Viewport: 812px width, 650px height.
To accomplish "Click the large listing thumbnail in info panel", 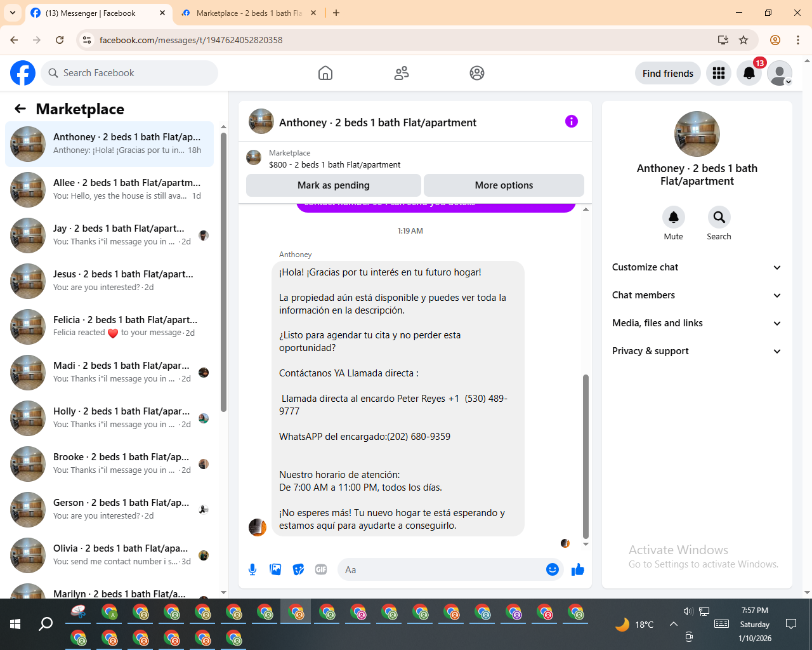I will click(x=697, y=134).
